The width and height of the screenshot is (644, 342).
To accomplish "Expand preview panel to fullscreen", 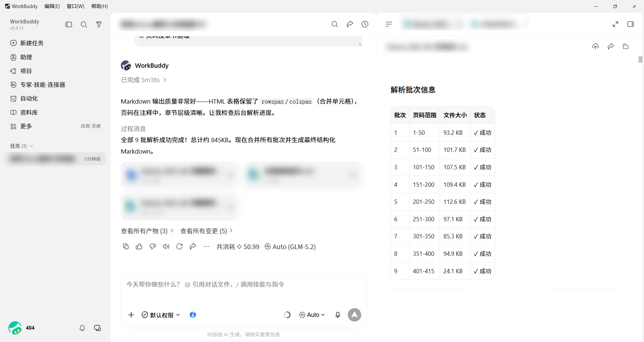I will pos(615,24).
